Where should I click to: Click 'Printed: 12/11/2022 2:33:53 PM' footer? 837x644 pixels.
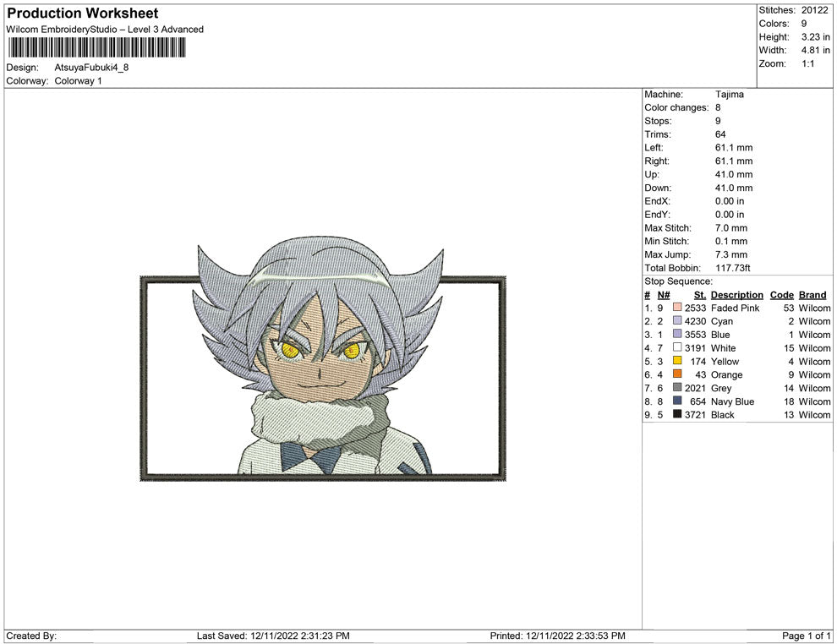point(558,636)
